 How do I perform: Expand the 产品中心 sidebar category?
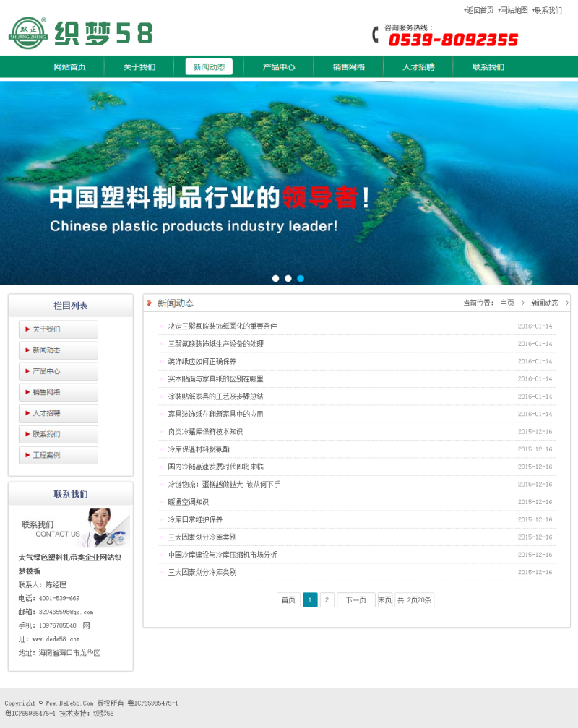coord(59,371)
